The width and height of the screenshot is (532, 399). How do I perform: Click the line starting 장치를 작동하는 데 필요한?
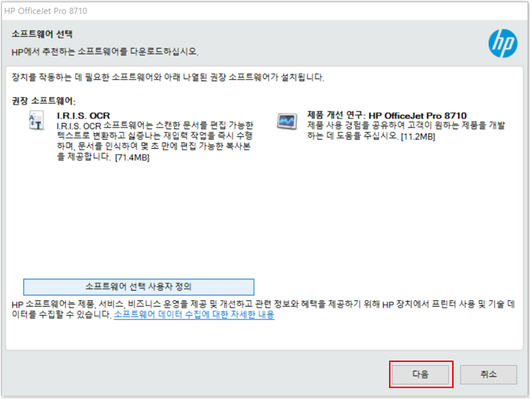tap(168, 78)
